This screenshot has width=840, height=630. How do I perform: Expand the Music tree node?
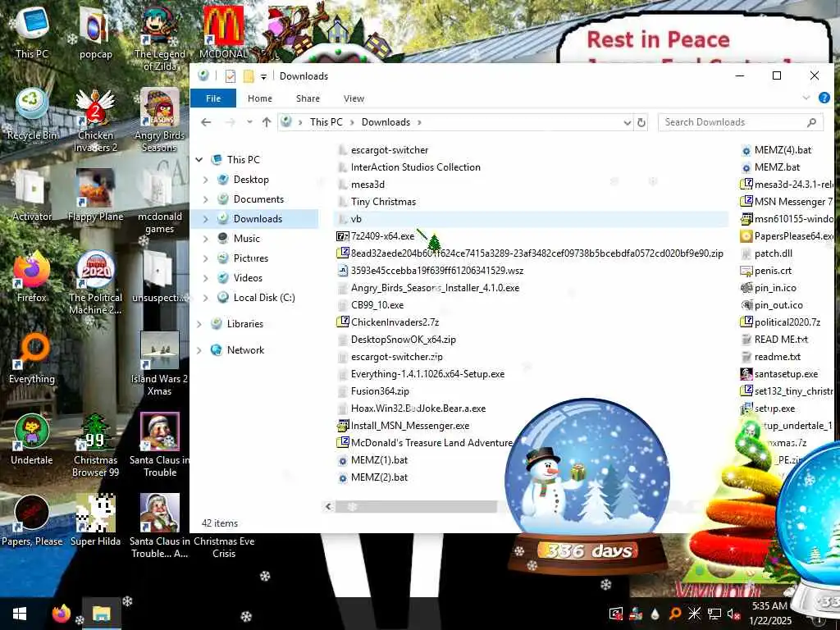[x=206, y=239]
